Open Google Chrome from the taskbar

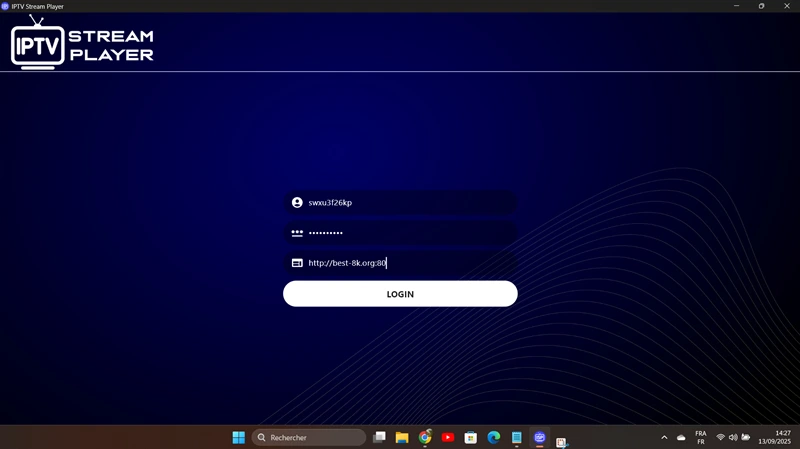[425, 437]
